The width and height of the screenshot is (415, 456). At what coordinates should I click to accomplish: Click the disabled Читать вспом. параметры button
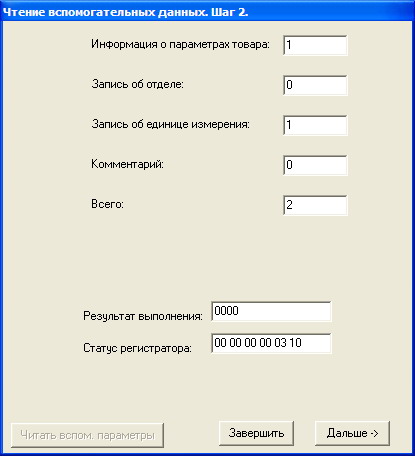pyautogui.click(x=87, y=435)
